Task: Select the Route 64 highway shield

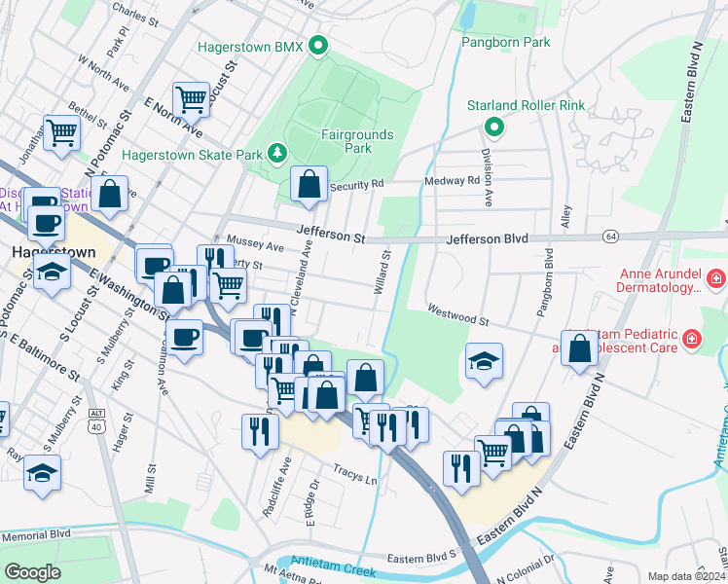Action: click(x=611, y=237)
